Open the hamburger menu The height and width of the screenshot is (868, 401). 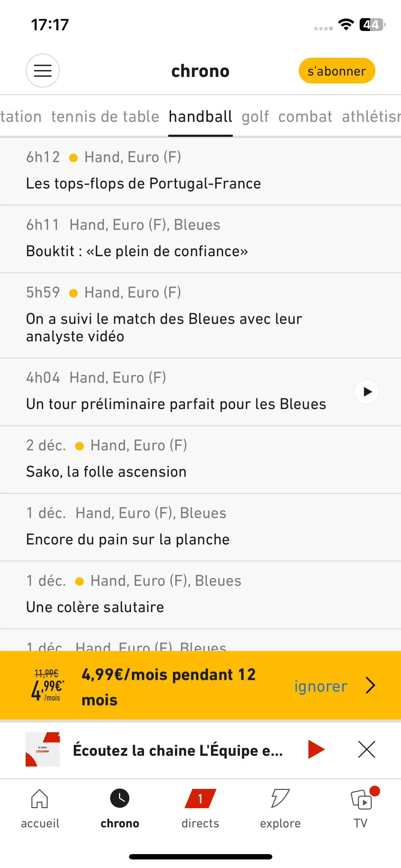click(42, 71)
